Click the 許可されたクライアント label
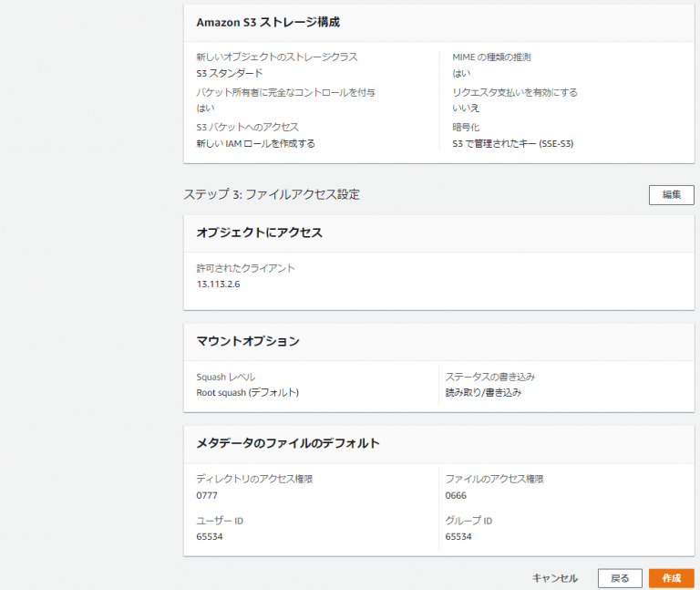Image resolution: width=700 pixels, height=590 pixels. tap(245, 268)
